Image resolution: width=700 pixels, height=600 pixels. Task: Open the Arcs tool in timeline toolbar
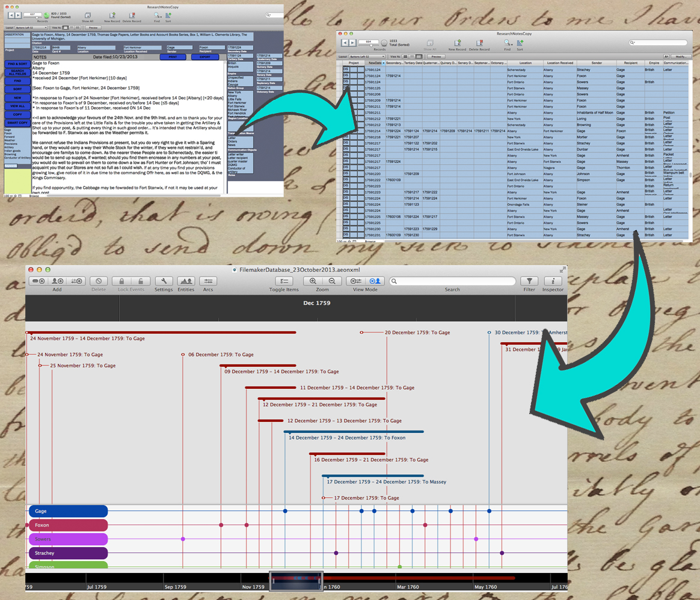(208, 281)
